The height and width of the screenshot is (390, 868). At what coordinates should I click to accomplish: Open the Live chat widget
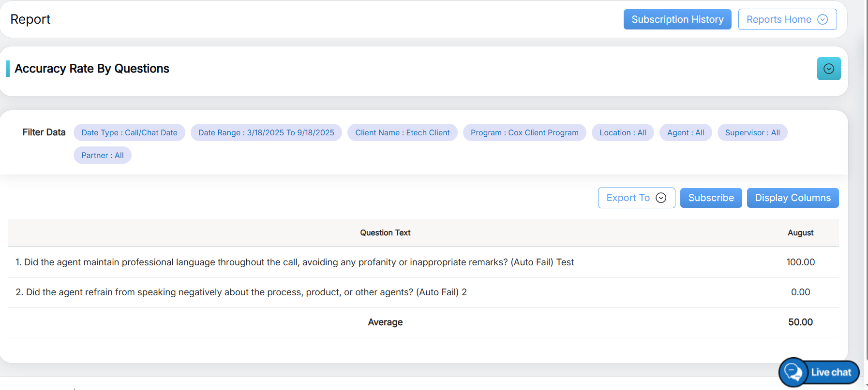coord(819,372)
